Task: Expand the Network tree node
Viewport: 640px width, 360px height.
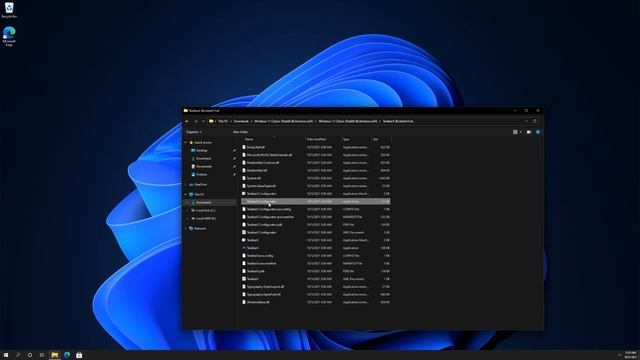Action: click(x=186, y=229)
